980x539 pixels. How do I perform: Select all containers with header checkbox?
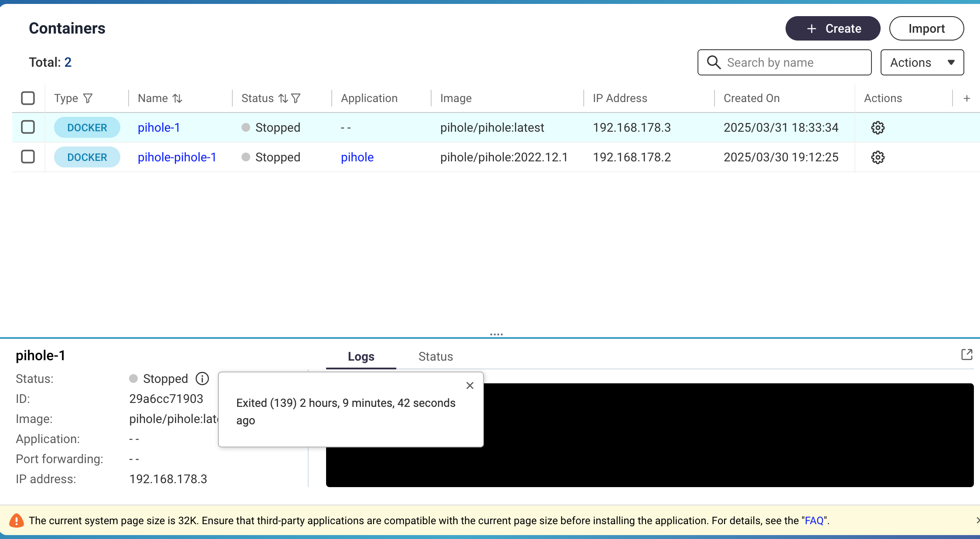tap(28, 98)
